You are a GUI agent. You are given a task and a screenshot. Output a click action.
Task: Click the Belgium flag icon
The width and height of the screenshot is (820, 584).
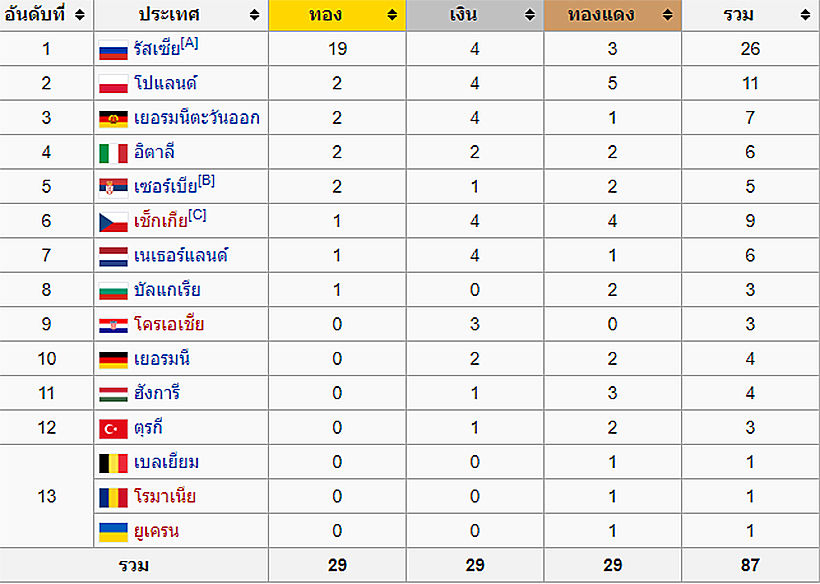tap(113, 463)
